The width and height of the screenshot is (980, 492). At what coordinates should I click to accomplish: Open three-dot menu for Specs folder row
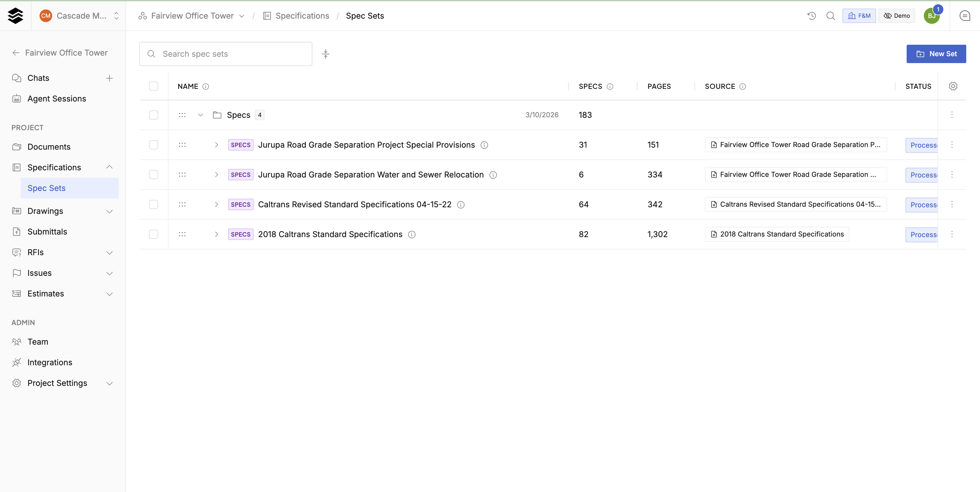[952, 115]
